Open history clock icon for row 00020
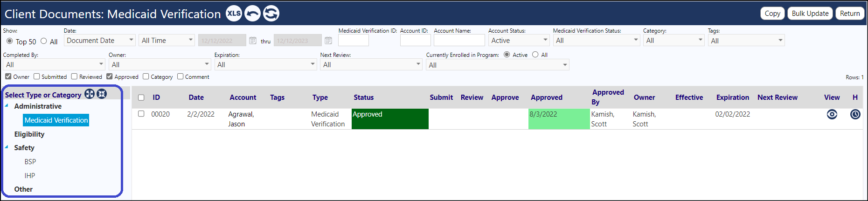The width and height of the screenshot is (868, 201). pos(855,114)
